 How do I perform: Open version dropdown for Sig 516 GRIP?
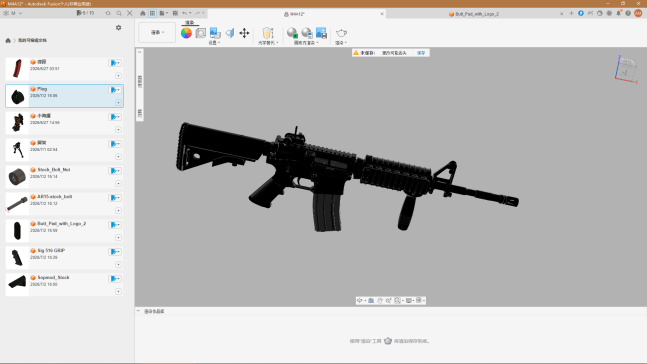pos(115,251)
